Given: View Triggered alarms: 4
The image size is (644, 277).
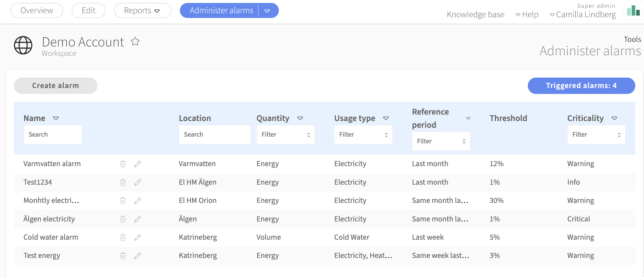Looking at the screenshot, I should pyautogui.click(x=581, y=86).
